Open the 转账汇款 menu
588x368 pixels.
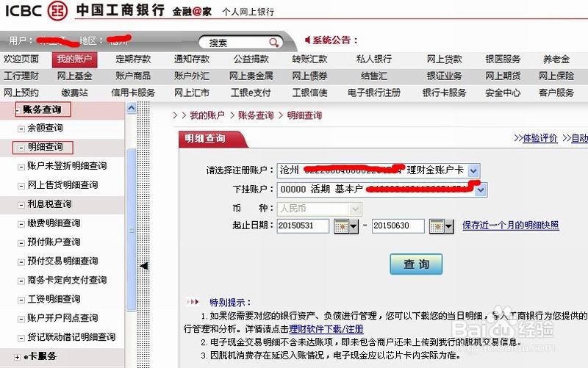point(309,59)
